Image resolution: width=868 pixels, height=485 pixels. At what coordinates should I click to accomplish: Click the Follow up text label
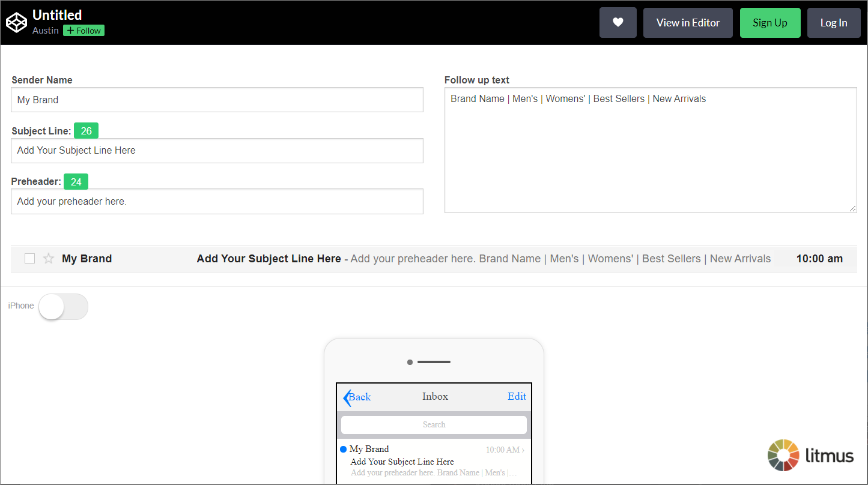(x=477, y=80)
